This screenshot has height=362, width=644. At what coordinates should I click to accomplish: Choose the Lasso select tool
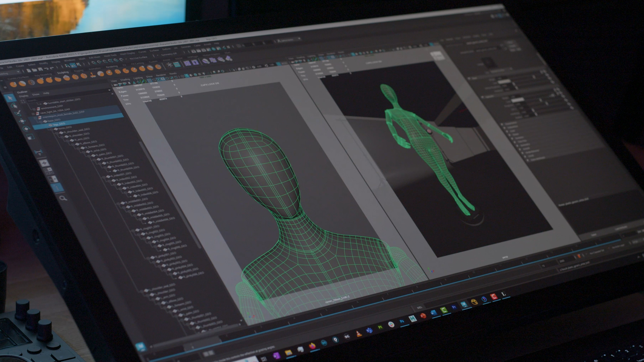pos(14,106)
